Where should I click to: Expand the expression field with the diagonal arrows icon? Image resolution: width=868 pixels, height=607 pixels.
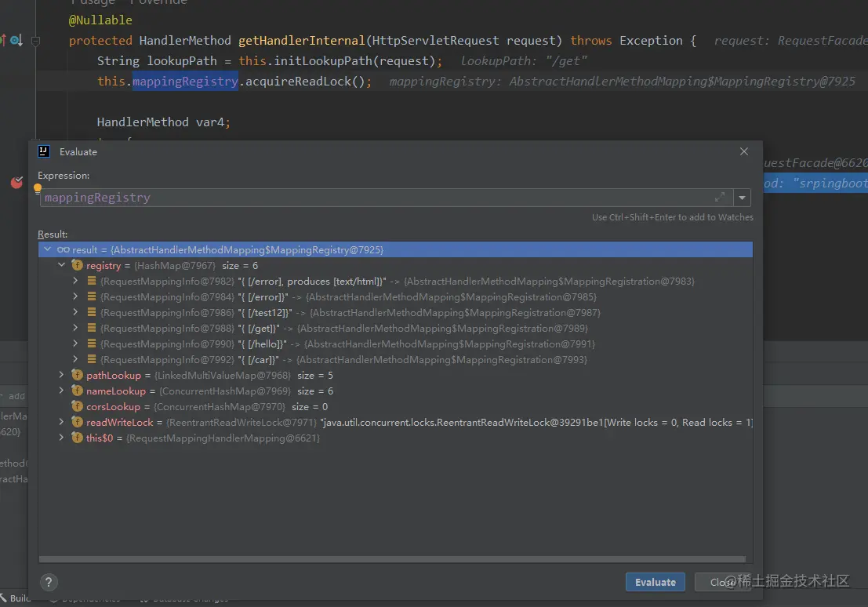720,197
